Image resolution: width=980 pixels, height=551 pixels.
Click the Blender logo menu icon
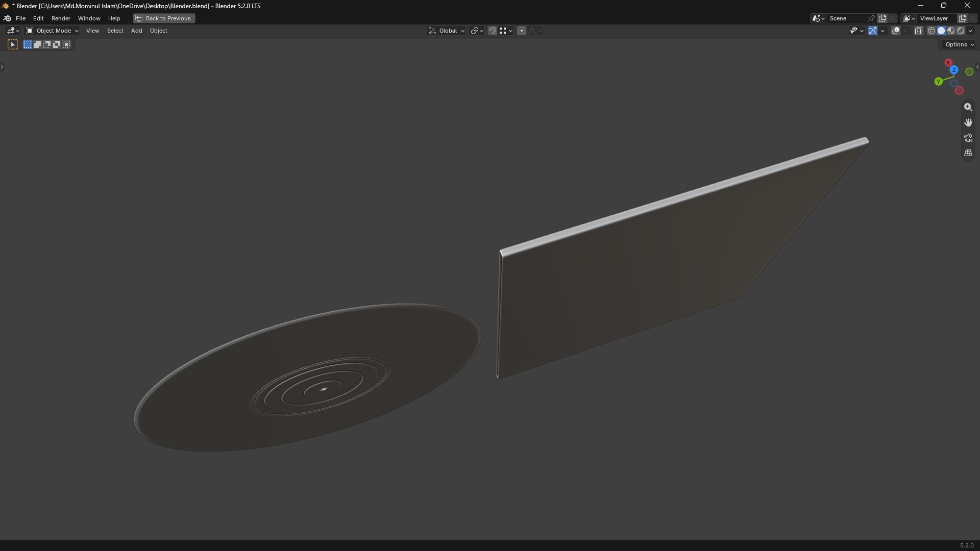7,18
